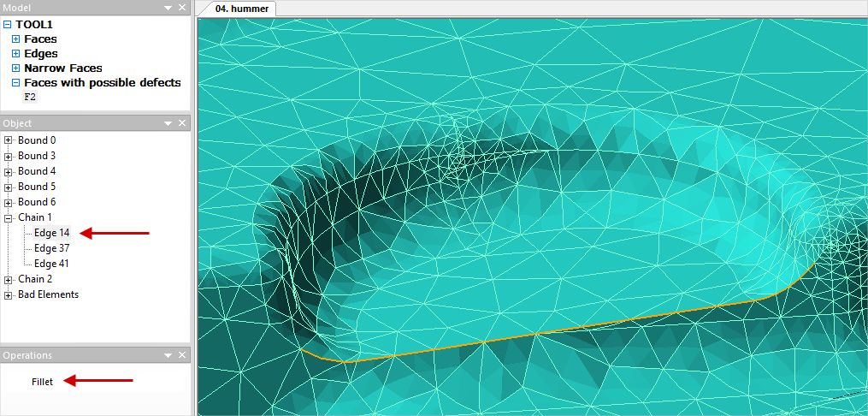Expand the Narrow Faces node plus icon
The width and height of the screenshot is (868, 416).
click(15, 68)
